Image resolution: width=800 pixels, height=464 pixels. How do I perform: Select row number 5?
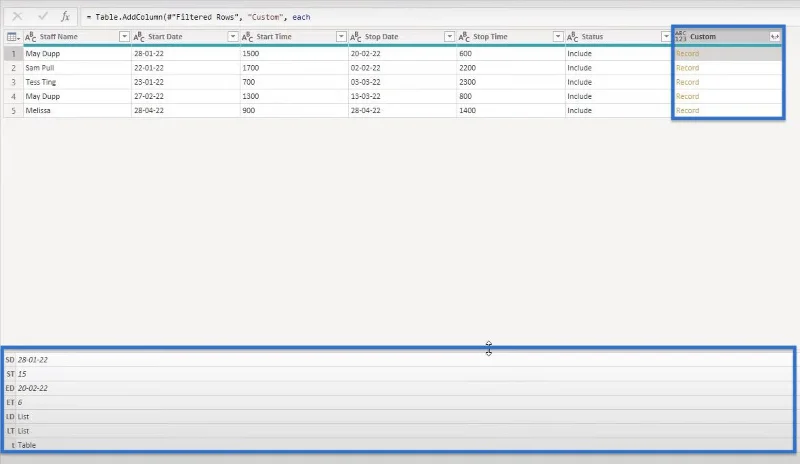13,111
